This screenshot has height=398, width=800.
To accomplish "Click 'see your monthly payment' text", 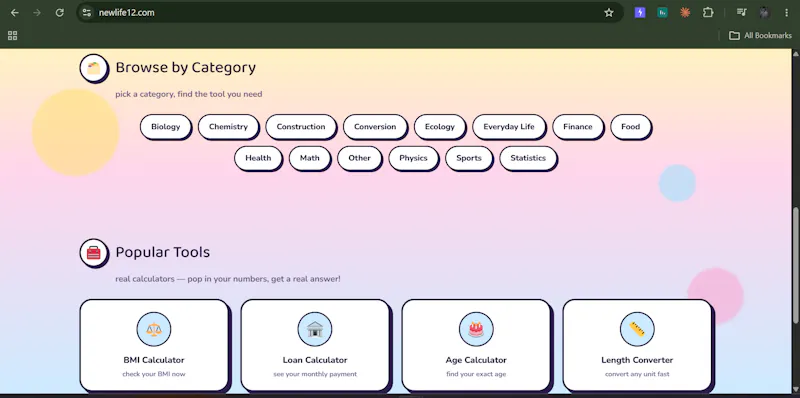I will point(315,375).
